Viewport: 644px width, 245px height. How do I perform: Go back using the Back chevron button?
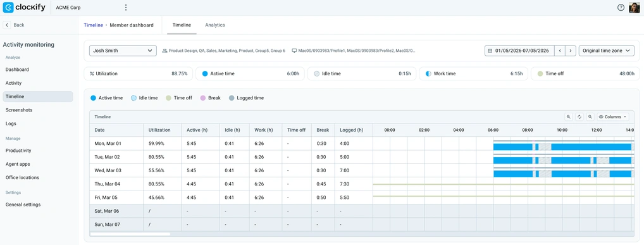point(7,25)
